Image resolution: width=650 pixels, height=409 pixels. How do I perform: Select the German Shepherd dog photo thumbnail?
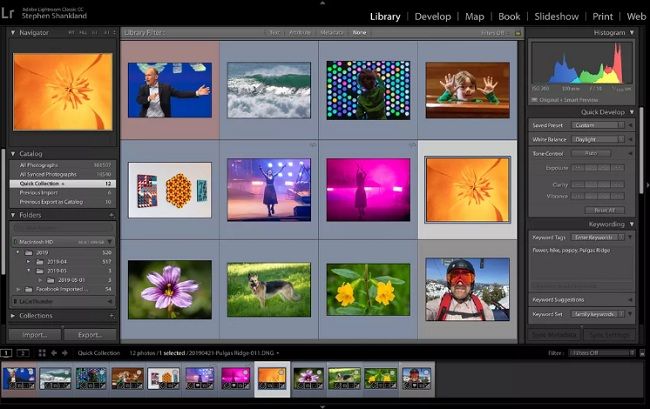tap(268, 290)
